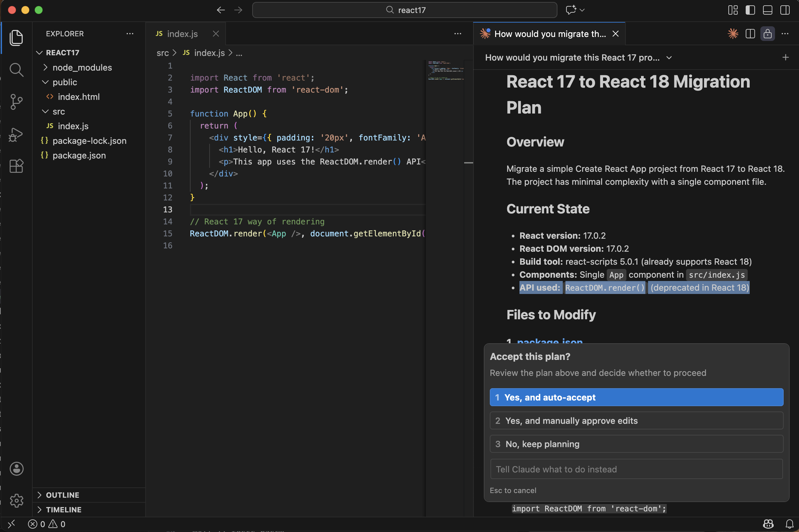This screenshot has width=799, height=532.
Task: Click the Claude spark icon in editor toolbar
Action: click(733, 34)
